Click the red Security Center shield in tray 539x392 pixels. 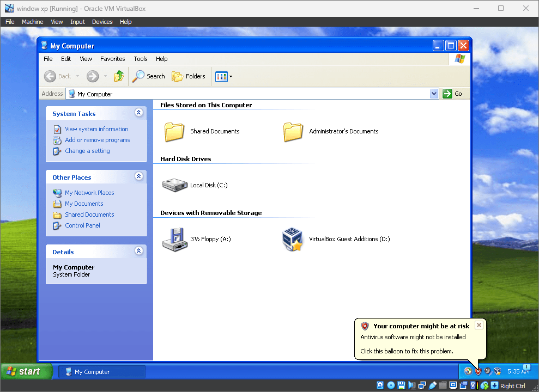tap(478, 371)
